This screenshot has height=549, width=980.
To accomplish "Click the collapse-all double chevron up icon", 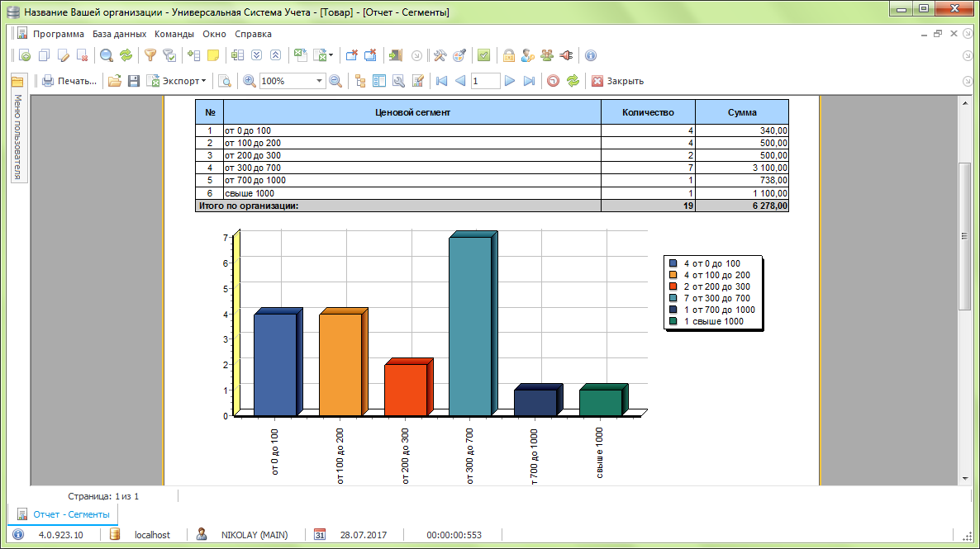I will point(276,55).
